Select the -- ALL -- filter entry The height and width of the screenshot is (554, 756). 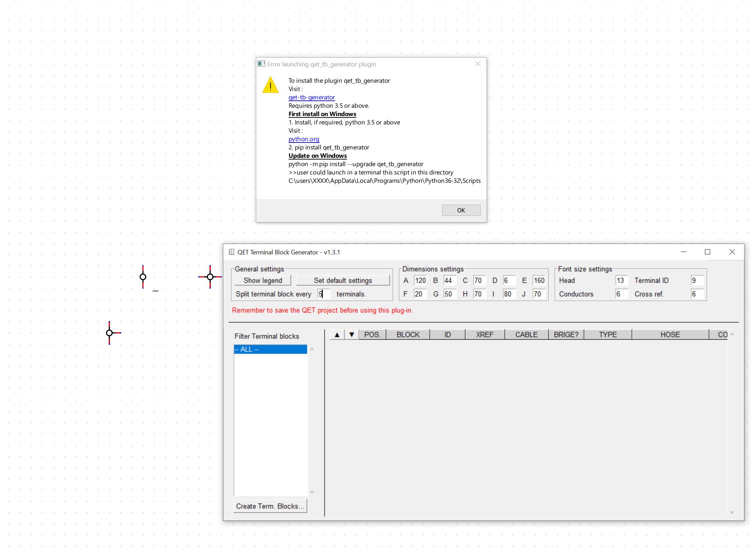[270, 349]
